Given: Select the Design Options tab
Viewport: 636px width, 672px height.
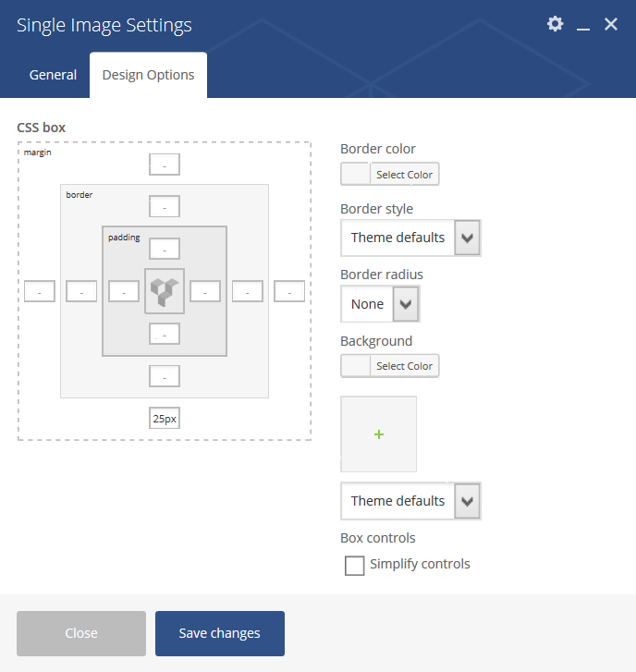Looking at the screenshot, I should click(148, 75).
